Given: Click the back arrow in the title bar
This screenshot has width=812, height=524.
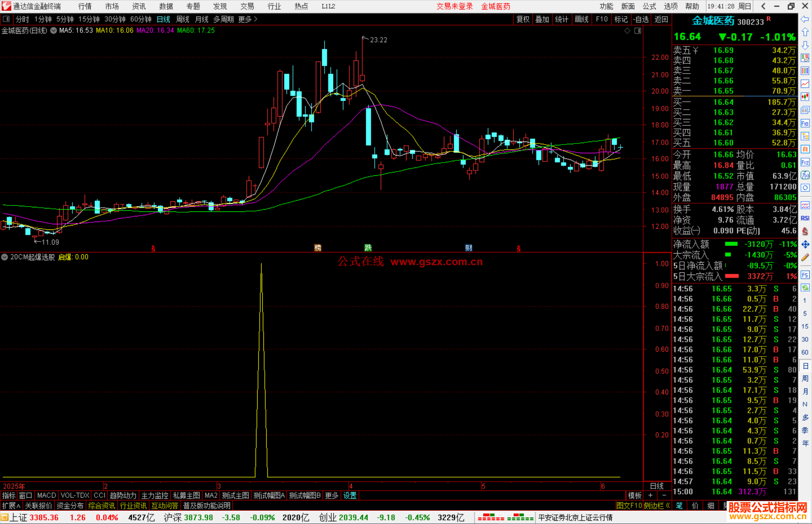Looking at the screenshot, I should [x=763, y=6].
